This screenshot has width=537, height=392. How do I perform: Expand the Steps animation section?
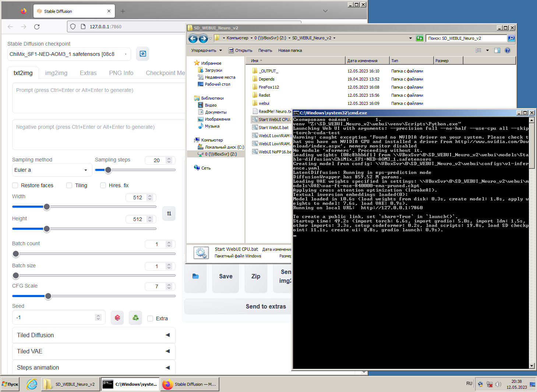point(94,367)
